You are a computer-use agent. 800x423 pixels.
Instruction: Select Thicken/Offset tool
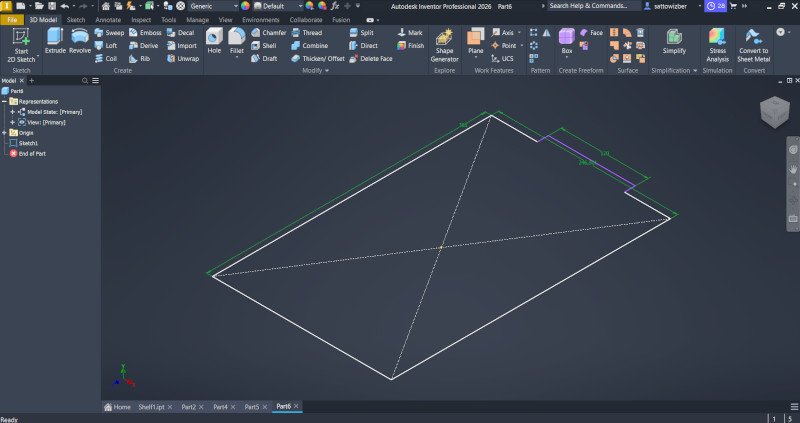pos(318,58)
